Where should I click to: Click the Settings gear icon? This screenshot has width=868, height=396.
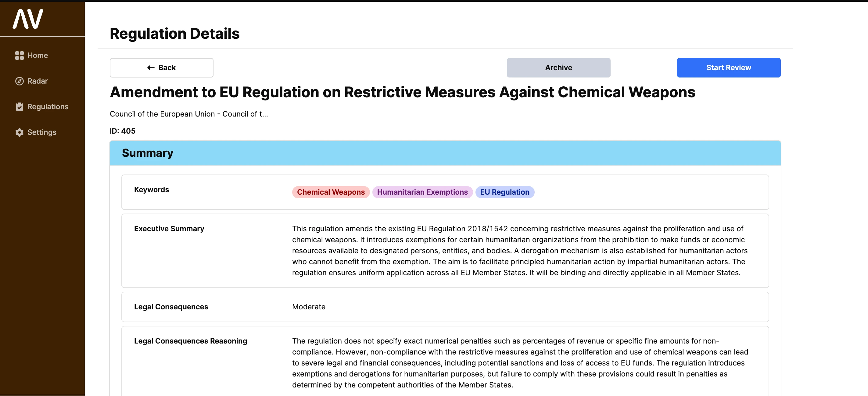[x=20, y=132]
